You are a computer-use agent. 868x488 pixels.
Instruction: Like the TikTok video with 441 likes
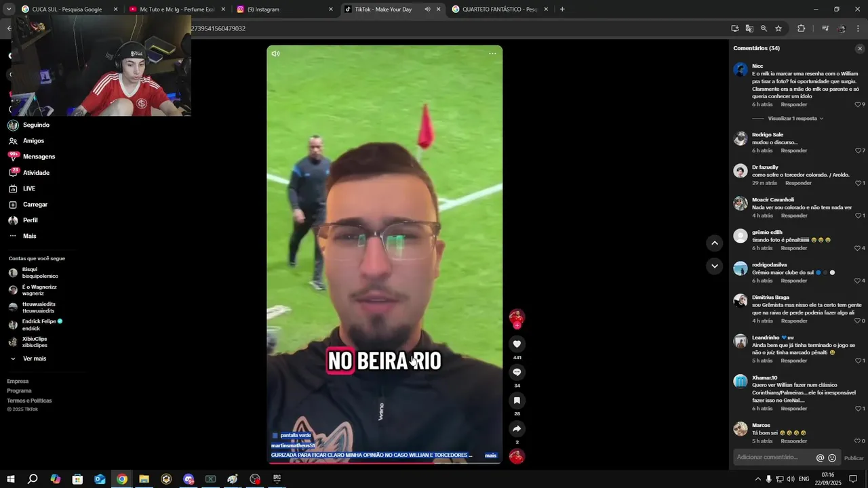[x=517, y=344]
